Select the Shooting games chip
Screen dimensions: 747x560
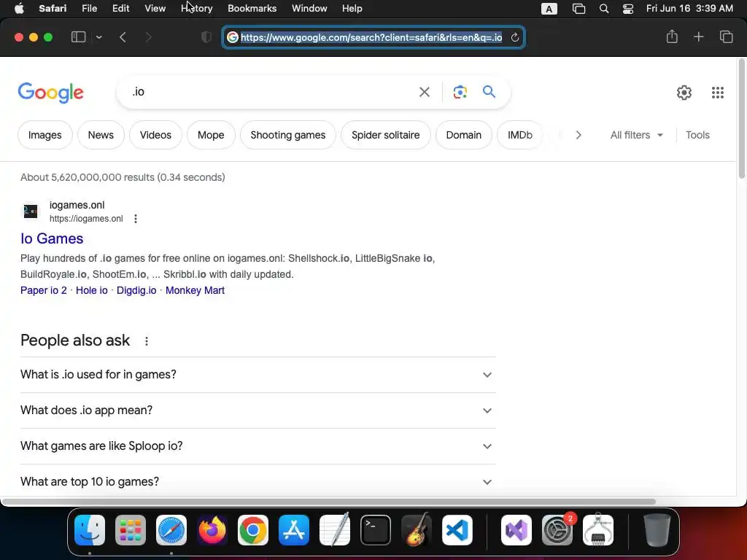pos(287,135)
